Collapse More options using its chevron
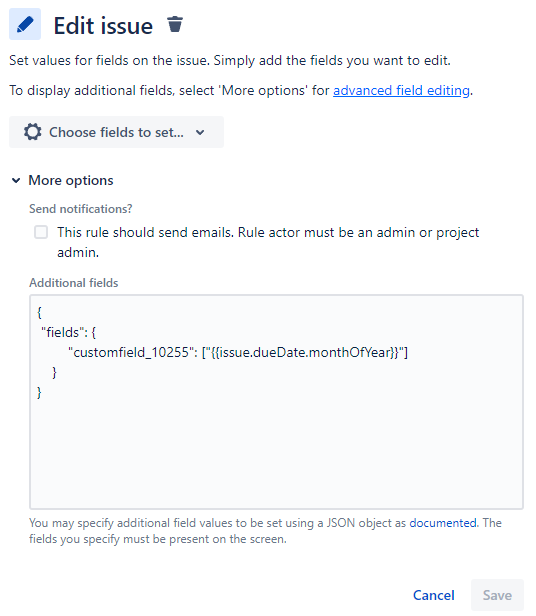536x616 pixels. pyautogui.click(x=16, y=180)
